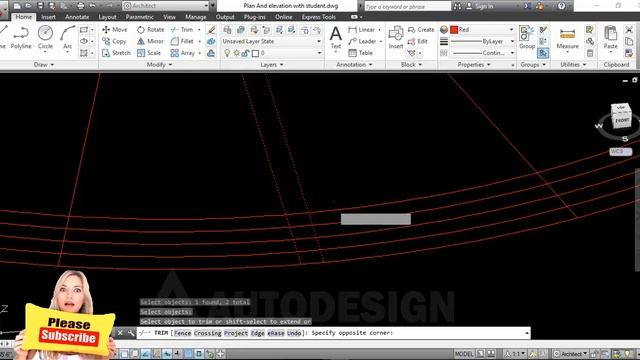The width and height of the screenshot is (640, 360).
Task: Add a Linear dimension
Action: click(361, 29)
